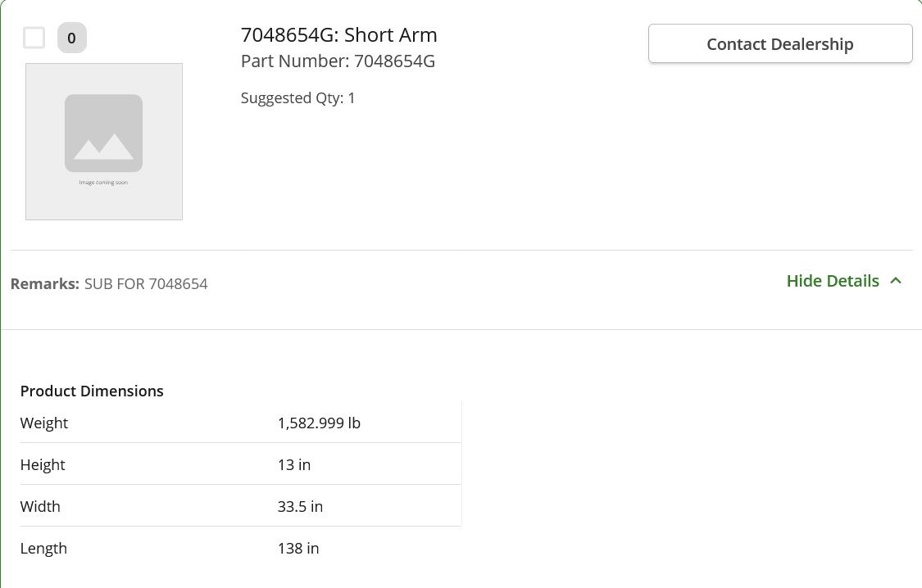Click the quantity badge showing 0
This screenshot has height=588, width=922.
(72, 38)
